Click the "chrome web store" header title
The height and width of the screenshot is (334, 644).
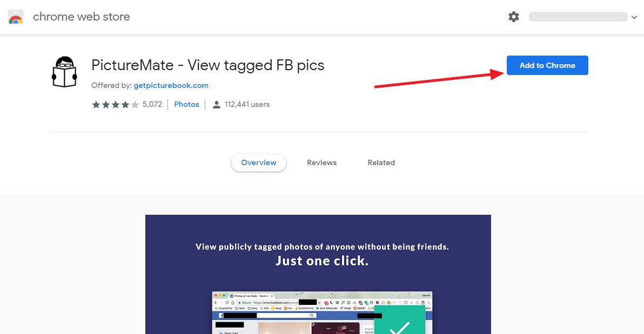point(82,17)
